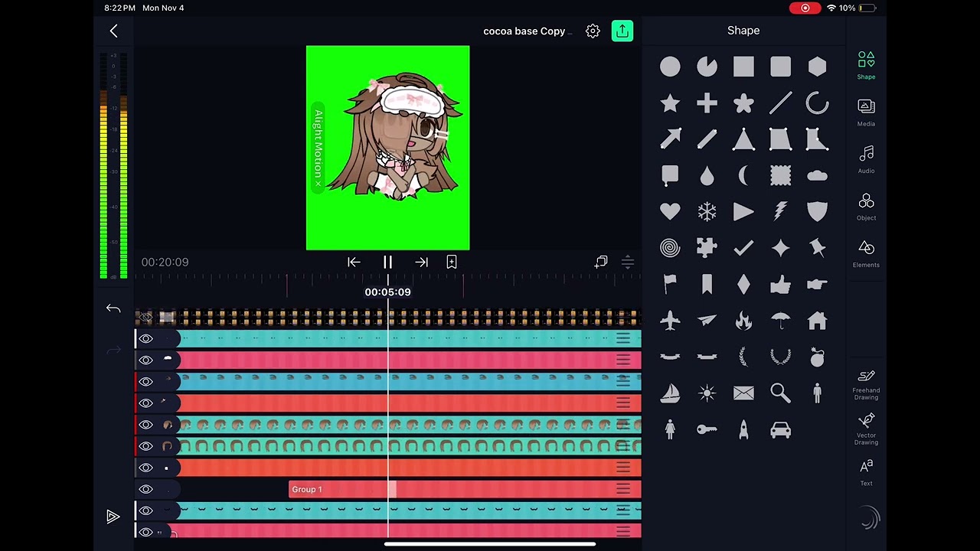Go back with the top-left arrow
The image size is (980, 551).
pos(113,31)
